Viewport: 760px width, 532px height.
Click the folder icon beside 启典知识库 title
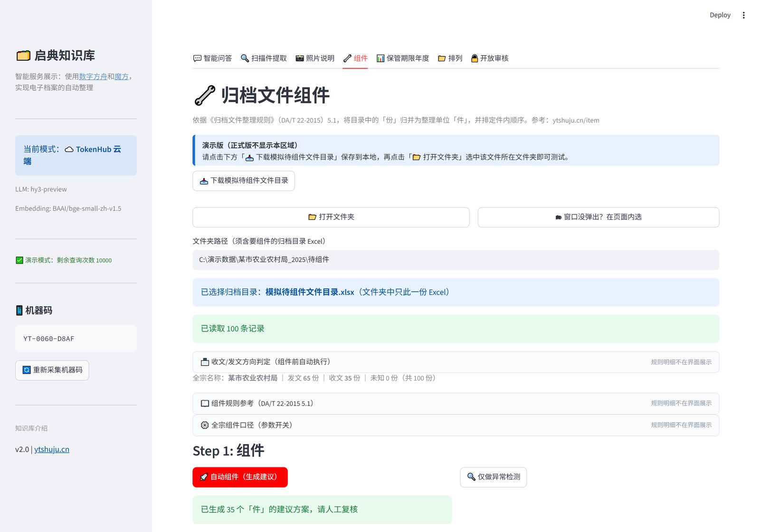point(23,56)
